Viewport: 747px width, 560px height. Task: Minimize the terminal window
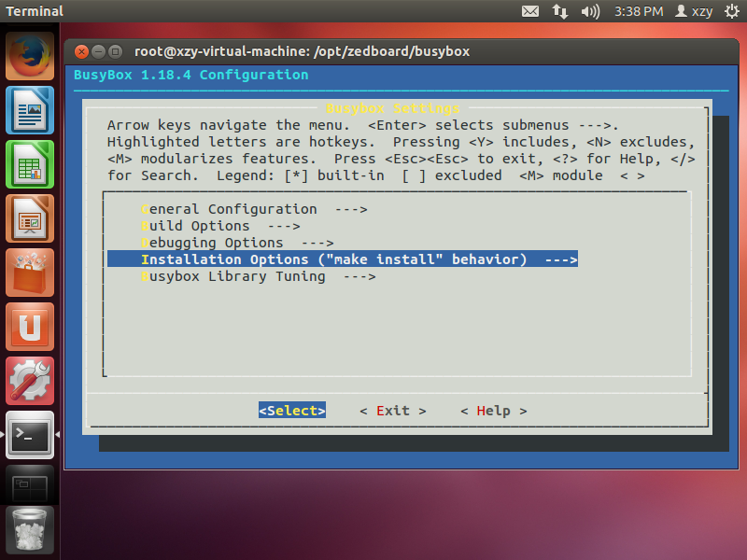pyautogui.click(x=98, y=51)
